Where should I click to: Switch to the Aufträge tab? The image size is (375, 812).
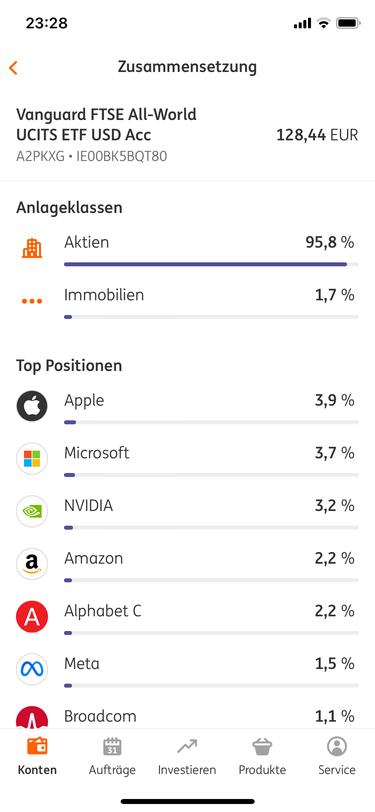(x=112, y=757)
